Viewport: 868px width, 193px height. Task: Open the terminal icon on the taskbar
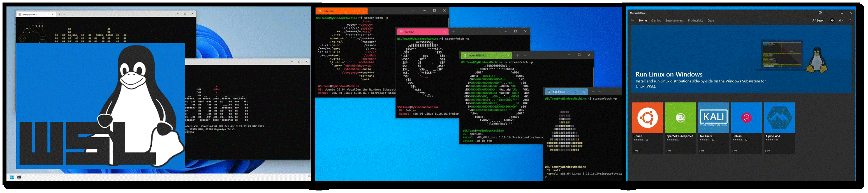click(19, 177)
